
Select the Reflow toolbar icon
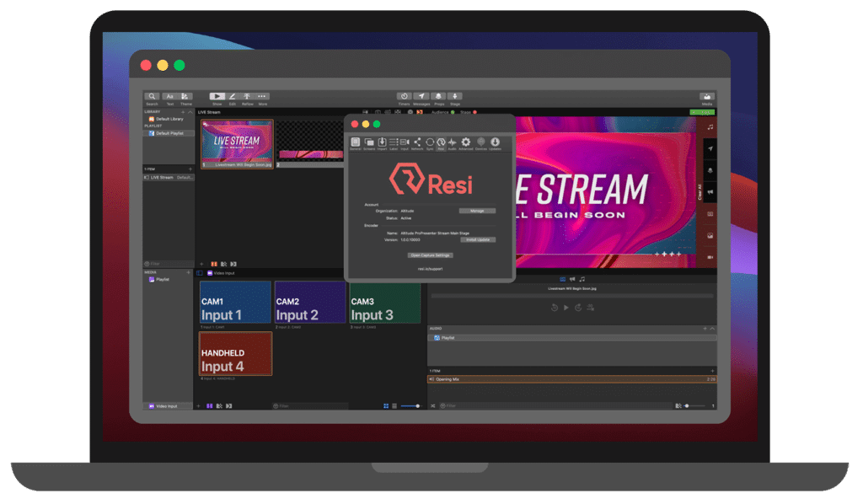point(247,97)
